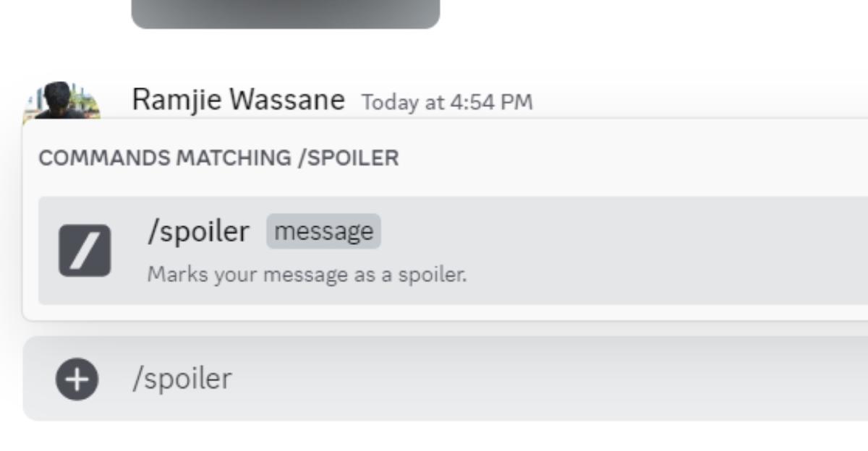Click the avatar thumbnail above the popup
868x451 pixels.
(65, 99)
